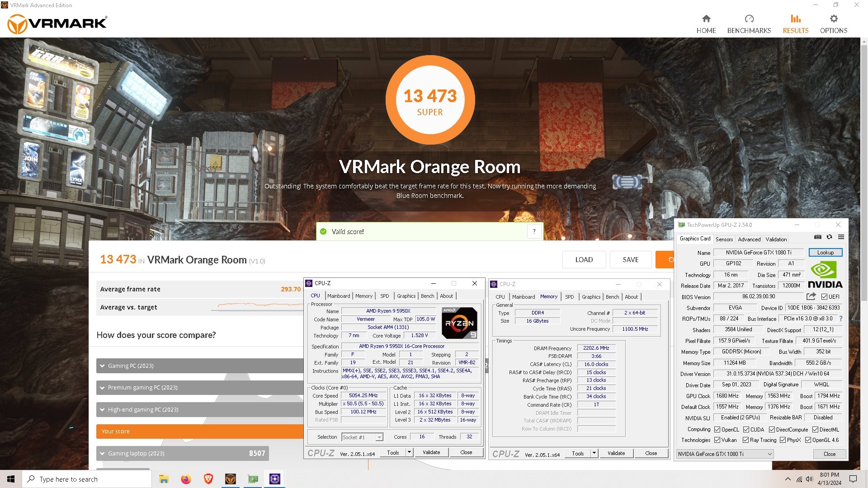
Task: Open SPD tab in right CPU-Z Memory window
Action: pyautogui.click(x=570, y=297)
